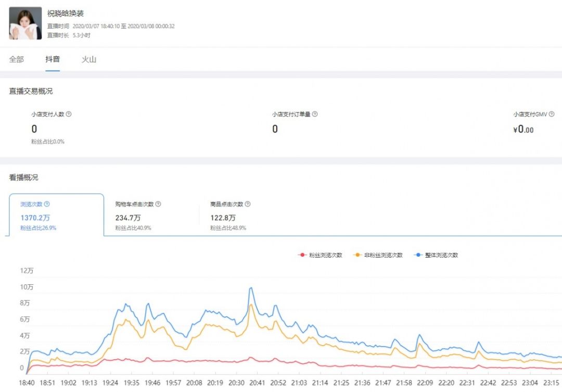Click the 22:09 time axis label
Screen dimensions: 562x392
426,383
